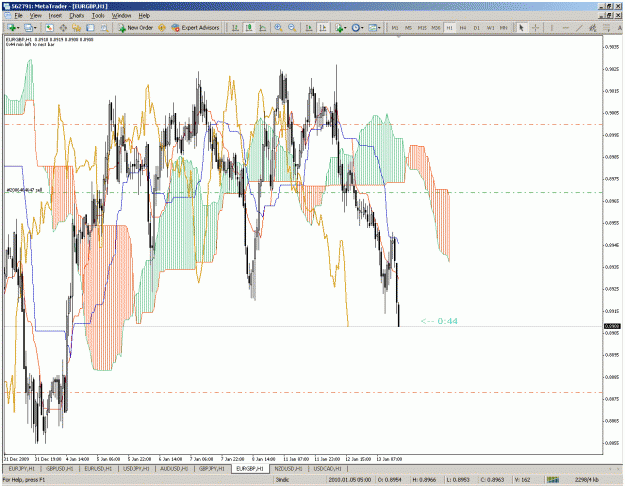This screenshot has height=486, width=625.
Task: Select the M1 timeframe button
Action: (395, 28)
